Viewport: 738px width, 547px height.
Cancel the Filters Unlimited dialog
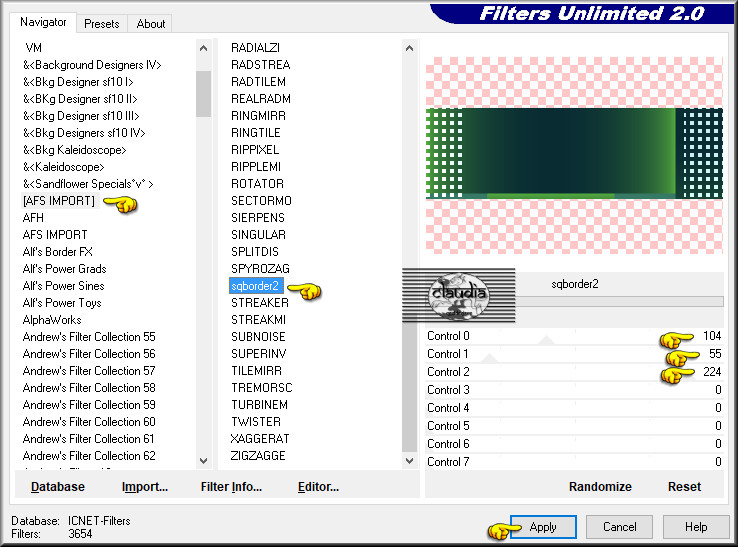coord(619,527)
